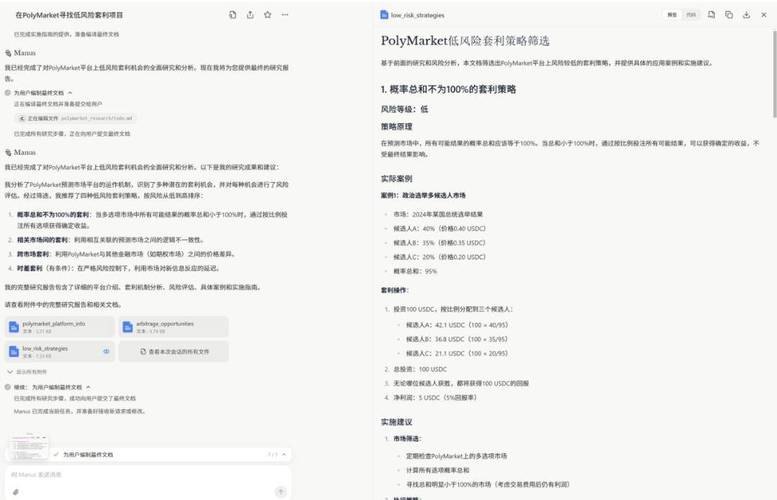The image size is (777, 500).
Task: Expand the task progress bar chevron
Action: [284, 454]
